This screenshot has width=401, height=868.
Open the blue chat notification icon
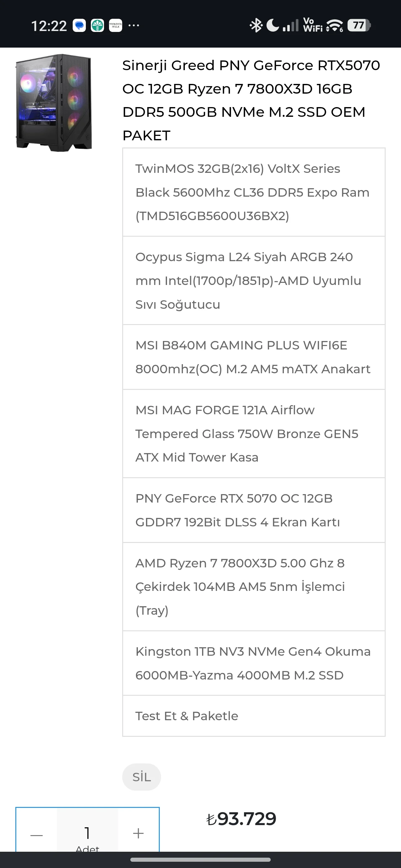click(x=79, y=26)
